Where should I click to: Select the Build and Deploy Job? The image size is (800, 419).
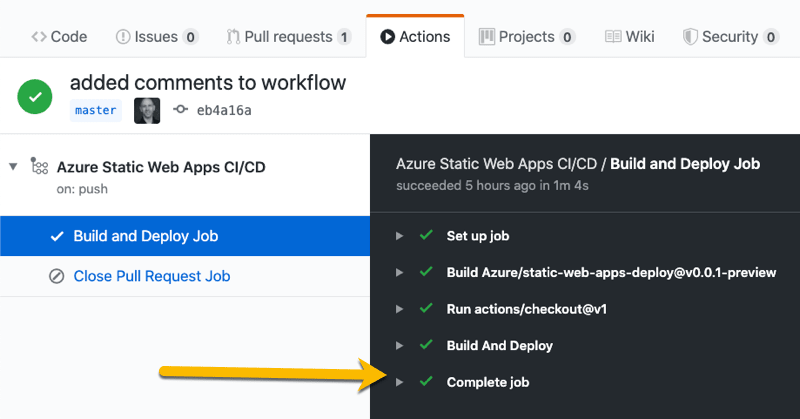[x=185, y=236]
